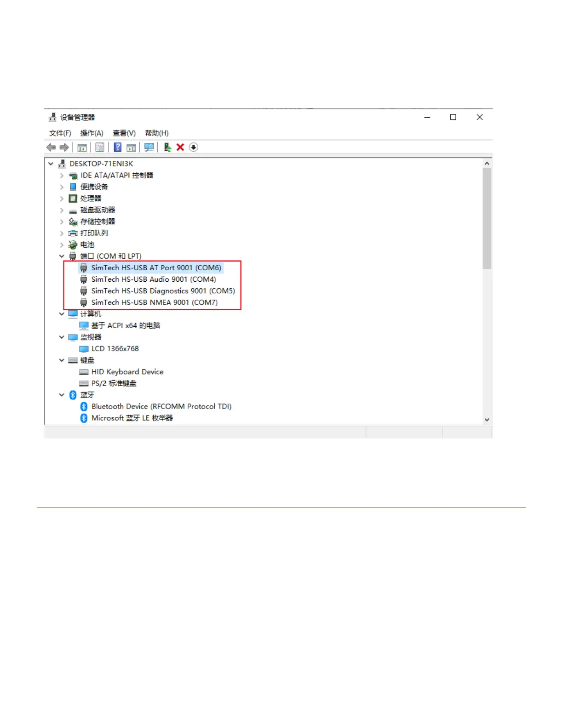This screenshot has height=728, width=563.
Task: Click the Back arrow toolbar icon
Action: 51,148
